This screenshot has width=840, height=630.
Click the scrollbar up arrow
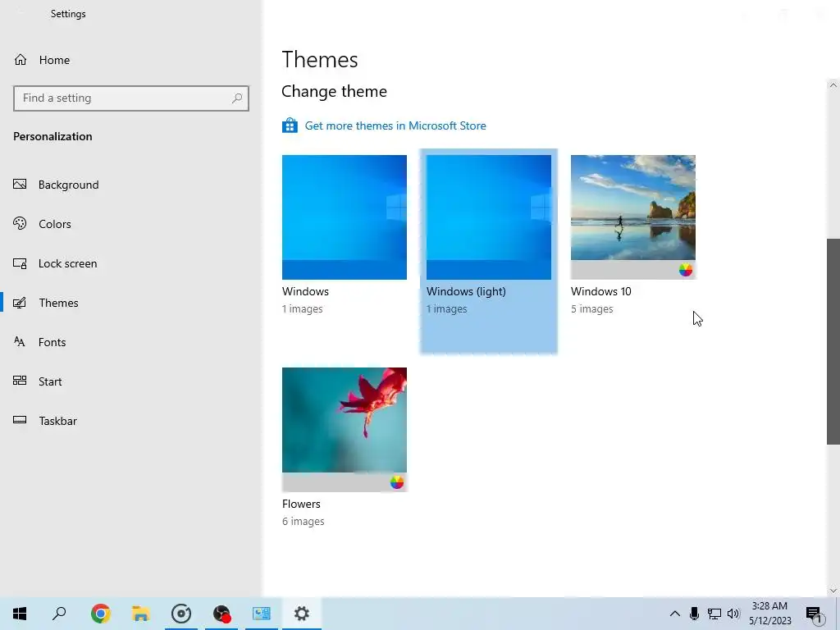pyautogui.click(x=833, y=85)
